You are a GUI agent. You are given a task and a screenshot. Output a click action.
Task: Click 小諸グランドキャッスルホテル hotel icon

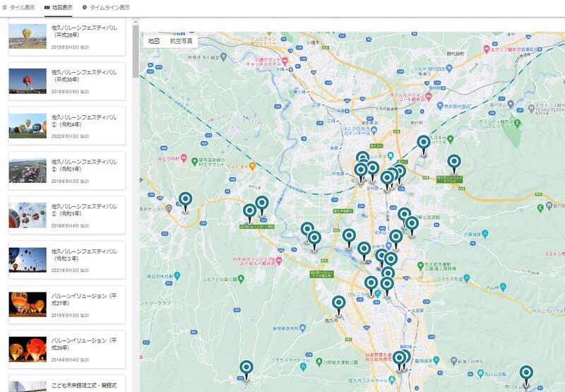285,61
